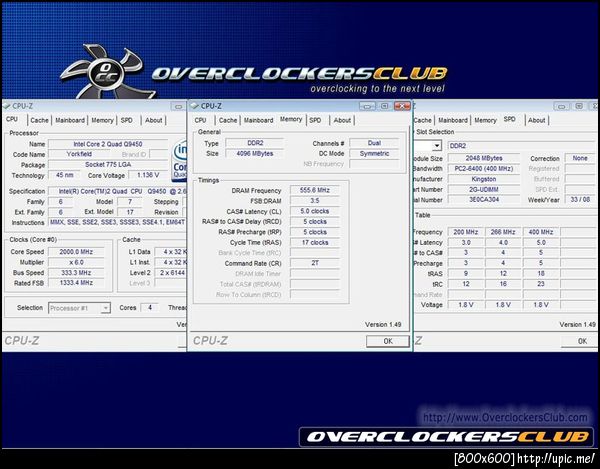Click the FSB:DRAM ratio value '3:5'
This screenshot has height=469, width=600.
315,200
